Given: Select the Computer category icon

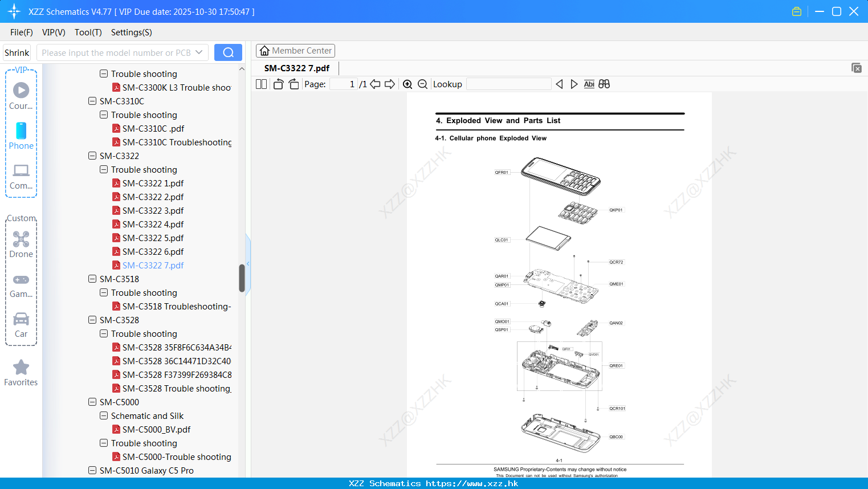Looking at the screenshot, I should [21, 176].
